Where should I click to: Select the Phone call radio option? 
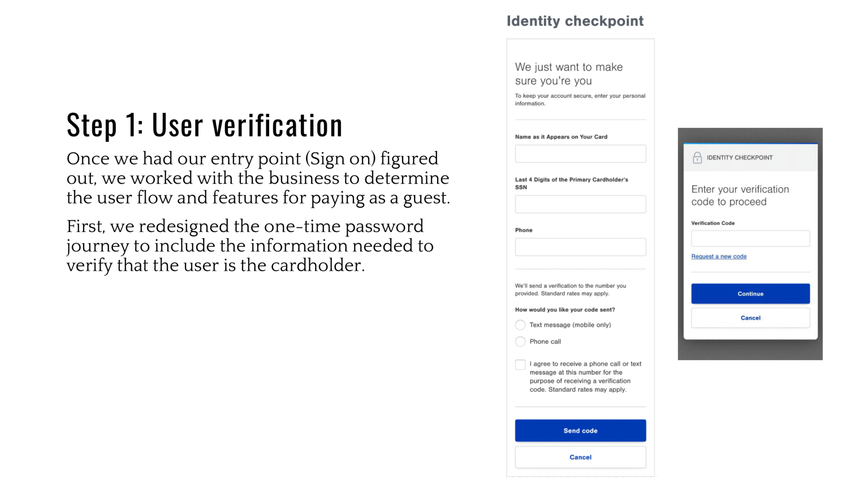[x=520, y=341]
